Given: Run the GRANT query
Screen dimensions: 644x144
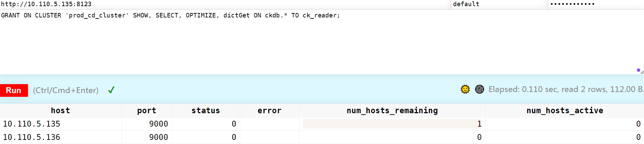Looking at the screenshot, I should coord(14,90).
